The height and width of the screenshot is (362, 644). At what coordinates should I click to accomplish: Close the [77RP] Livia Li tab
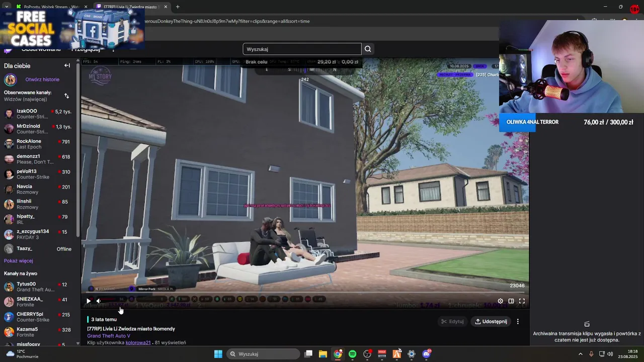coord(166,7)
